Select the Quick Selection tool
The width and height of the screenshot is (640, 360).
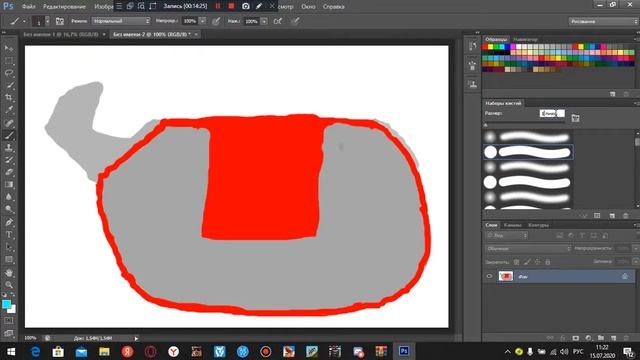click(x=9, y=86)
